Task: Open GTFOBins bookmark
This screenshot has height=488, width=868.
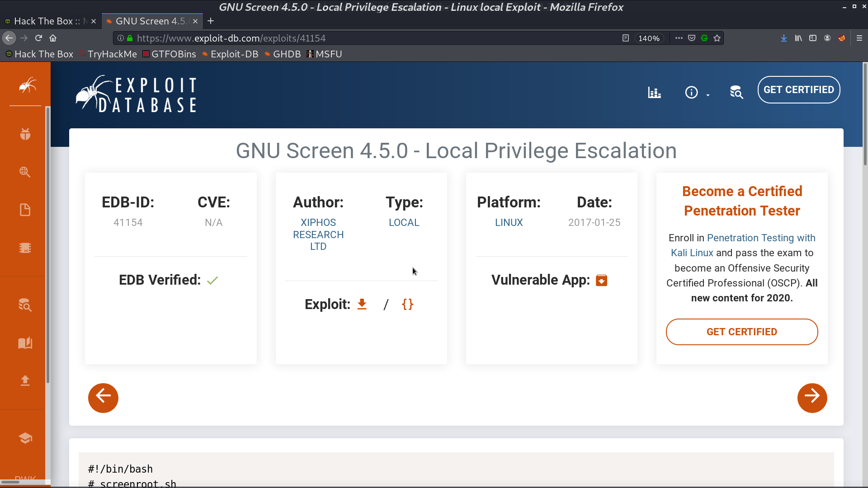Action: (169, 54)
